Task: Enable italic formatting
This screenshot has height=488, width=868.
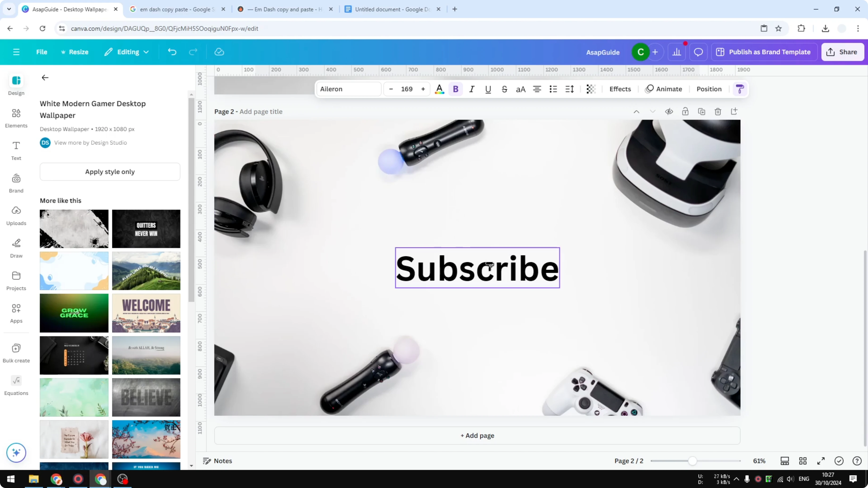Action: (472, 89)
